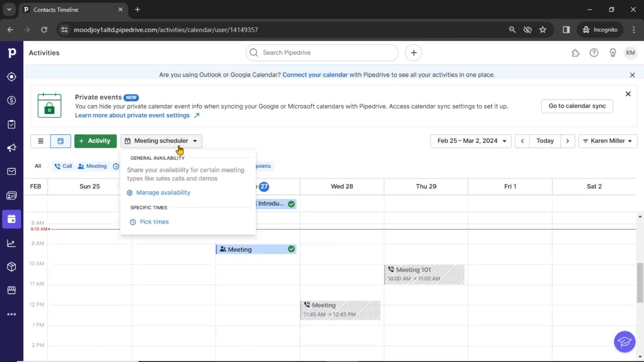Open Mail envelope icon in sidebar
This screenshot has width=644, height=362.
[x=12, y=172]
